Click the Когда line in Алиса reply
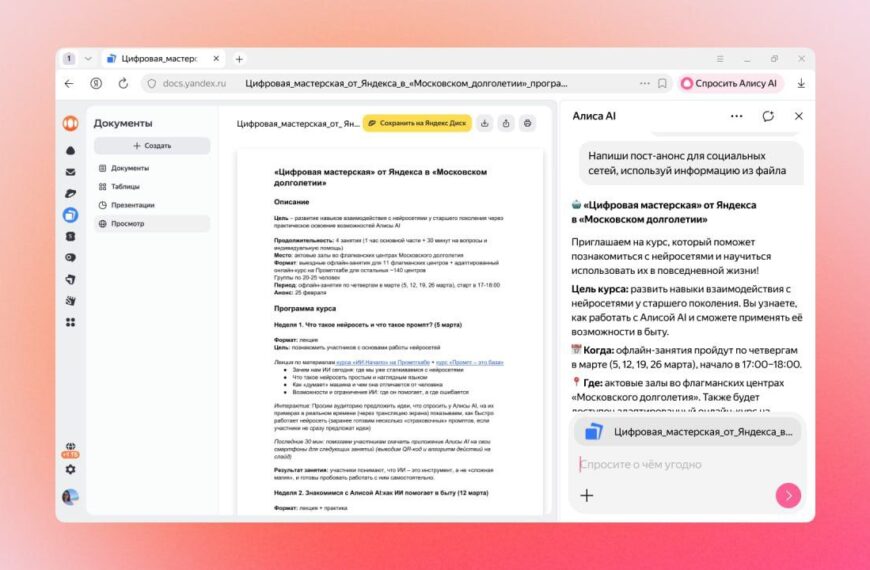 pyautogui.click(x=686, y=357)
